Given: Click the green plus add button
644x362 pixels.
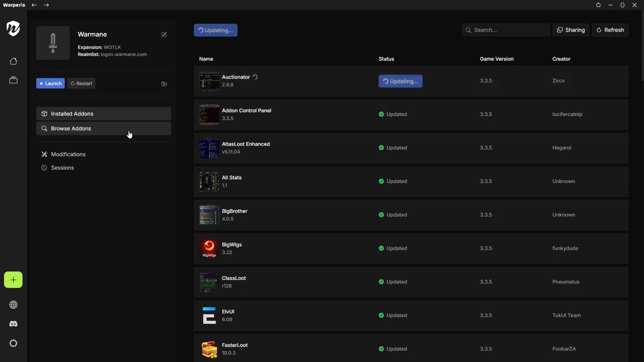Looking at the screenshot, I should 13,280.
